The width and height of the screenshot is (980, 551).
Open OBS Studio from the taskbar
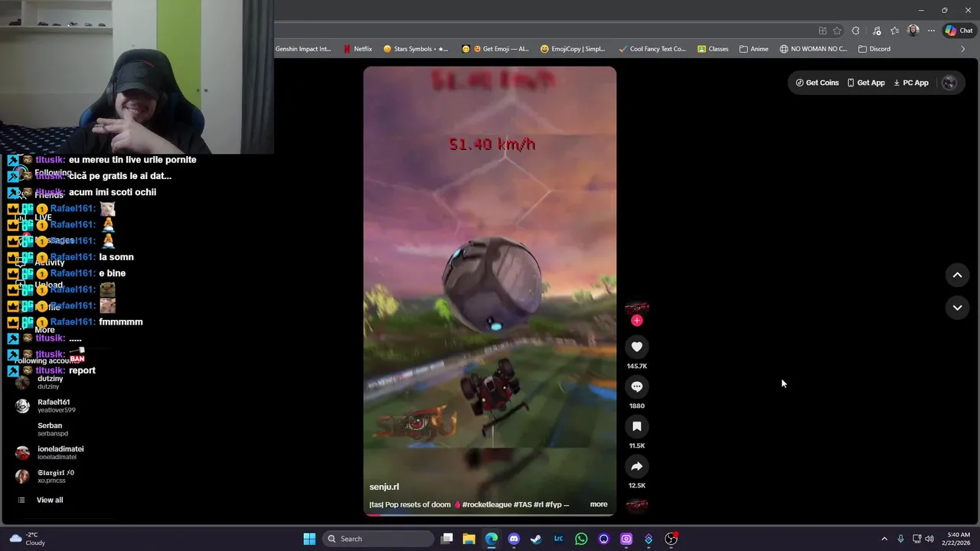pyautogui.click(x=671, y=539)
